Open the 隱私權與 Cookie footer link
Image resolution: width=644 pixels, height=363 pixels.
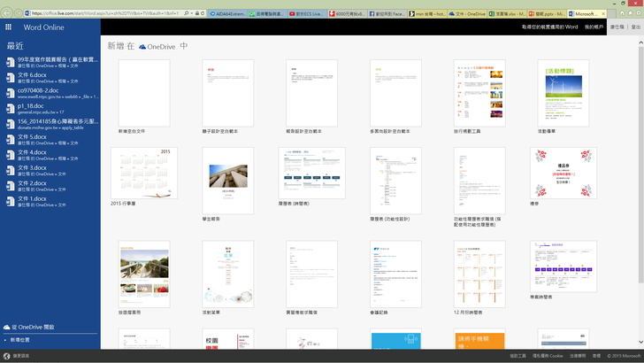coord(548,356)
